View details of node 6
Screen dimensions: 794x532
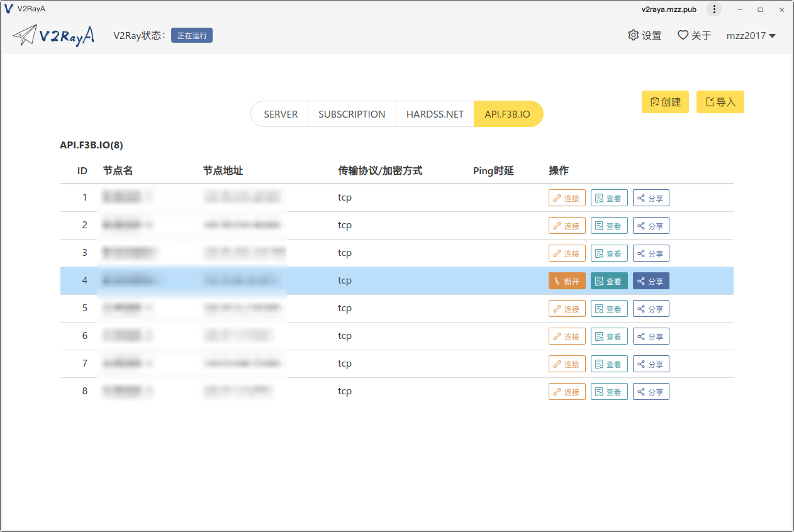(x=609, y=336)
